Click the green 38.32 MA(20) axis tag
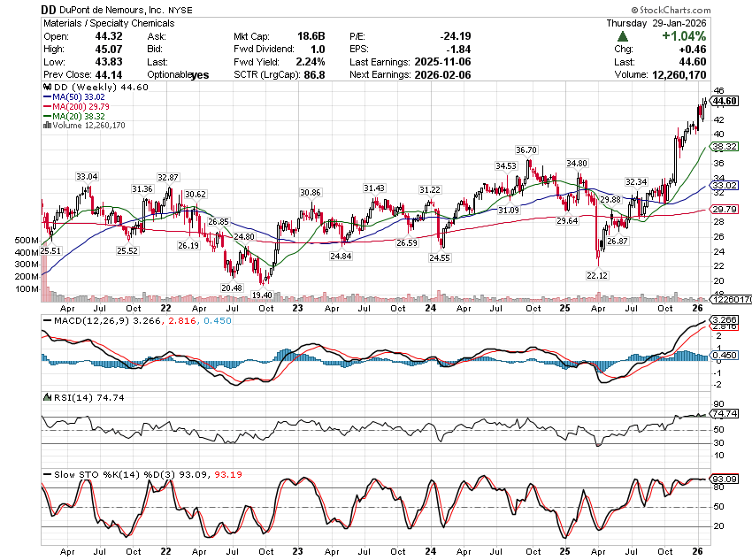Image resolution: width=752 pixels, height=560 pixels. tap(725, 147)
